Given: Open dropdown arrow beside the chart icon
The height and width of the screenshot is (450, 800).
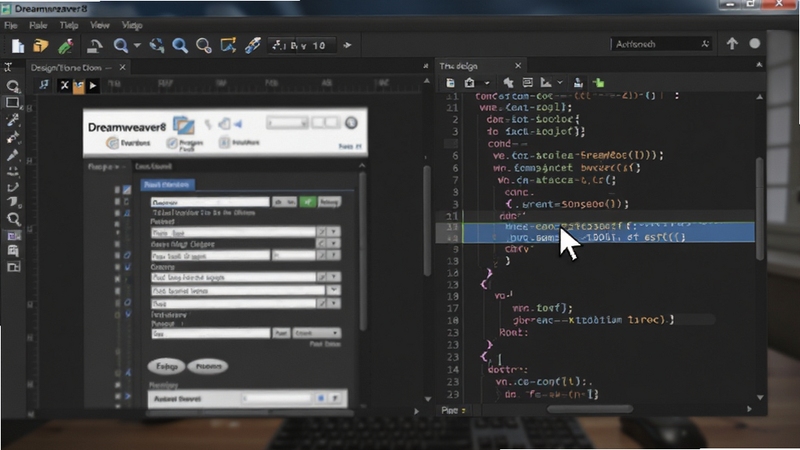Looking at the screenshot, I should (x=560, y=83).
